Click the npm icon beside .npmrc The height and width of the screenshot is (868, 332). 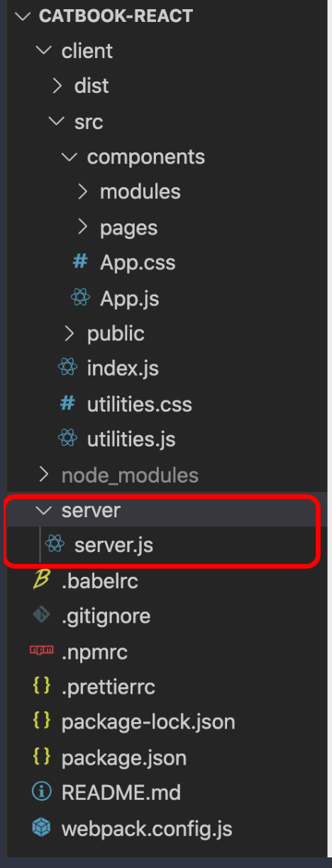pos(42,650)
